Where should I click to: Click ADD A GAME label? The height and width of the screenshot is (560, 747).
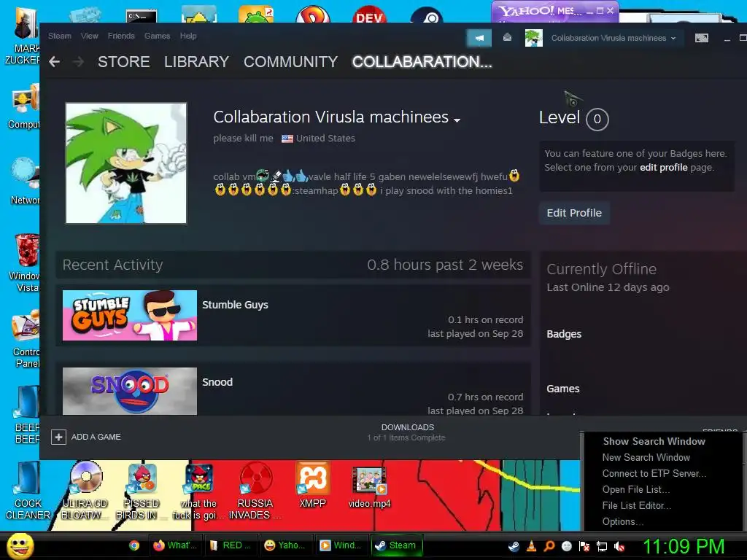(x=96, y=437)
